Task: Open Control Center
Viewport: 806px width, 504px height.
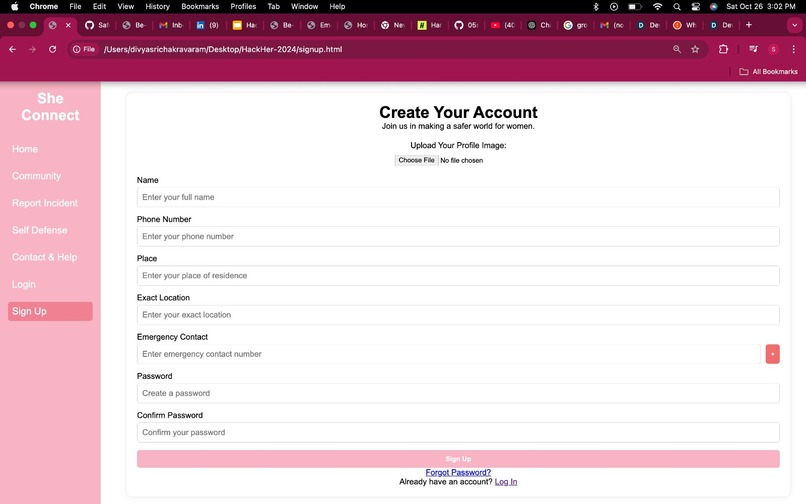Action: 695,6
